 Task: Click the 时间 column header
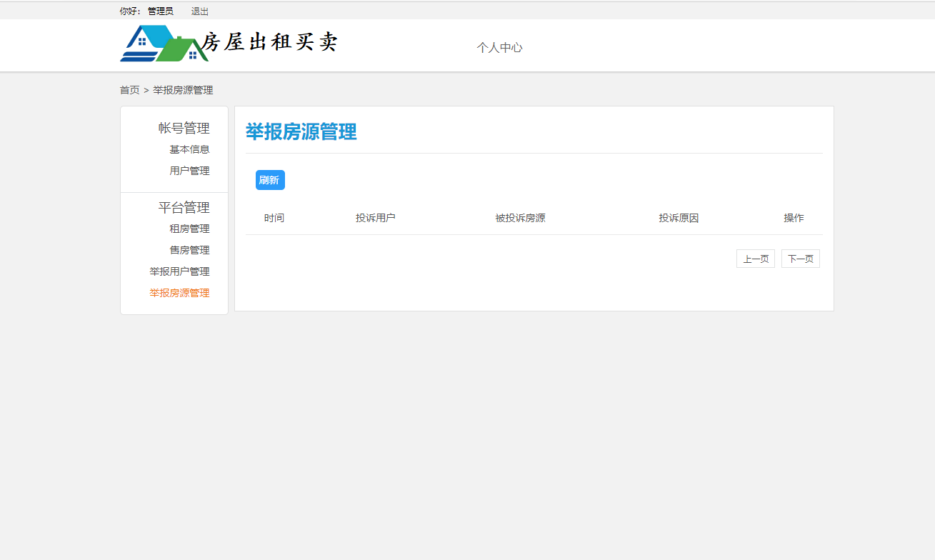pyautogui.click(x=274, y=218)
